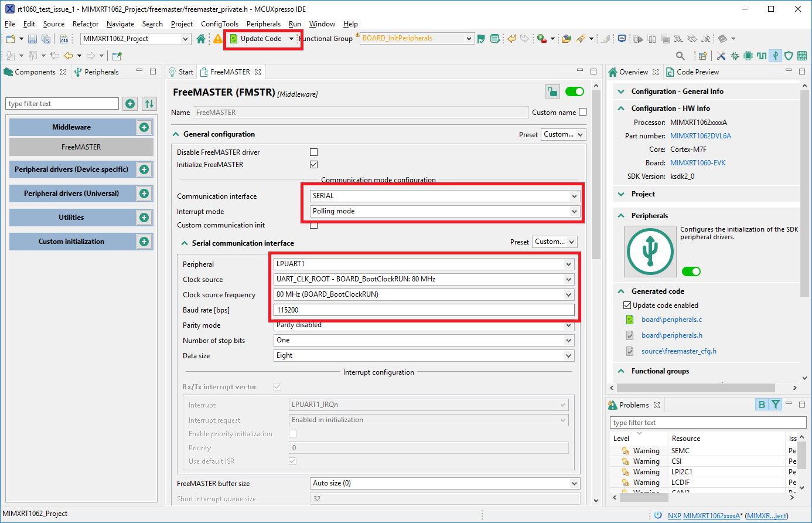Expand the Project section in Overview
This screenshot has height=523, width=812.
coord(621,193)
